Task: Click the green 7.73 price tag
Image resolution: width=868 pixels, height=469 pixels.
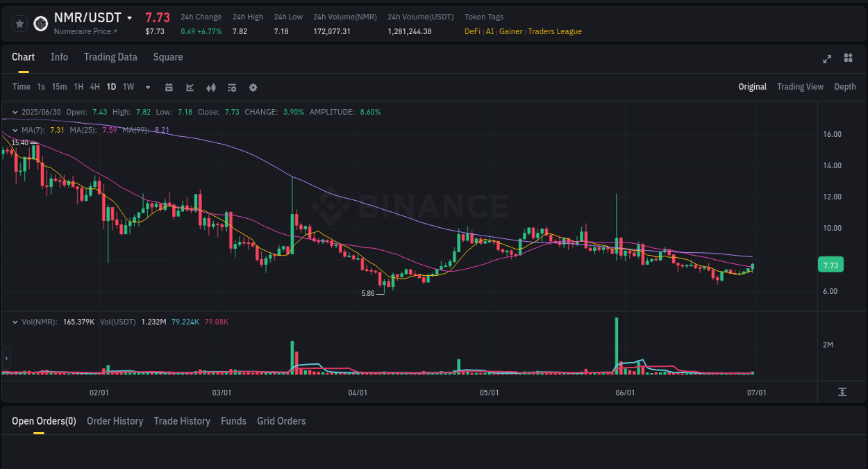Action: tap(831, 265)
